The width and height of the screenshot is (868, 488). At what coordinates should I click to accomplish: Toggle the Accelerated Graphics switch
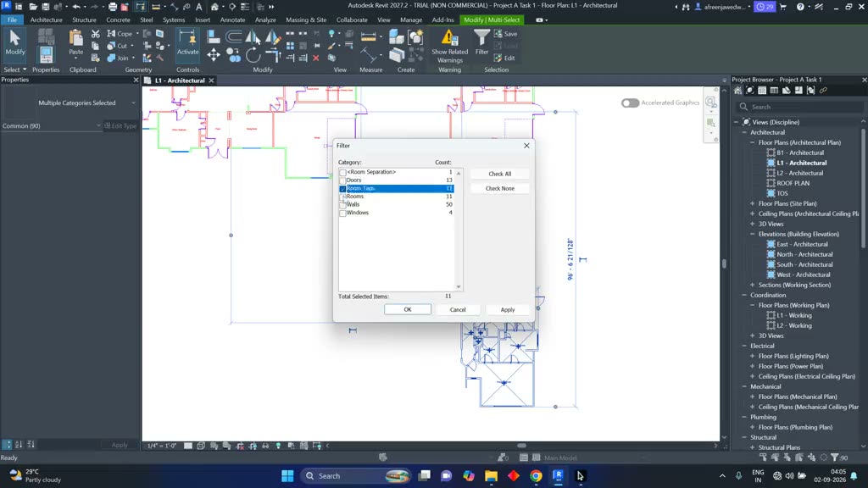coord(630,103)
